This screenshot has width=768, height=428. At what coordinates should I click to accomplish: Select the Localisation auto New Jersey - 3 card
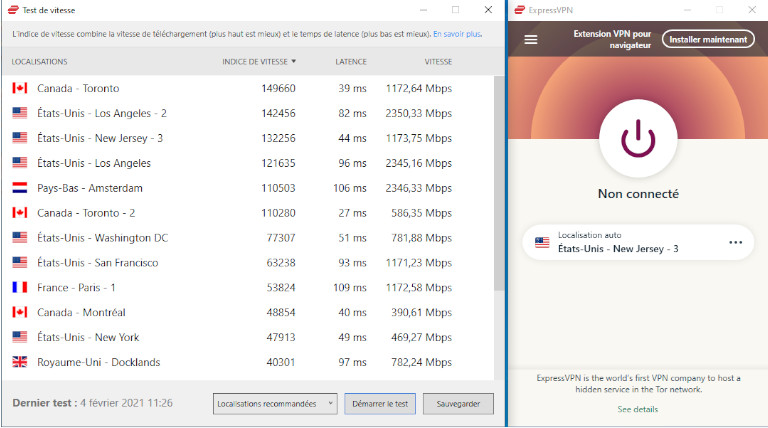[x=638, y=242]
